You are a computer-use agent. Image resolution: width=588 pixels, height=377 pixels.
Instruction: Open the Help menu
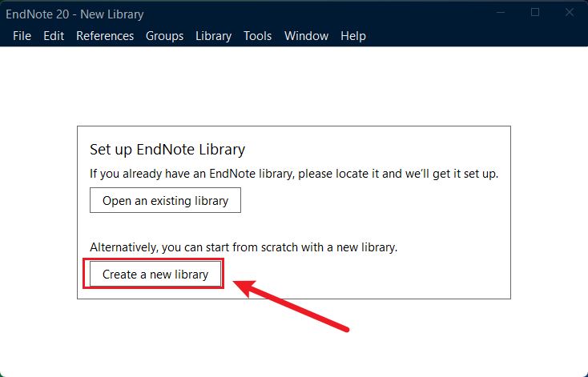[x=353, y=36]
